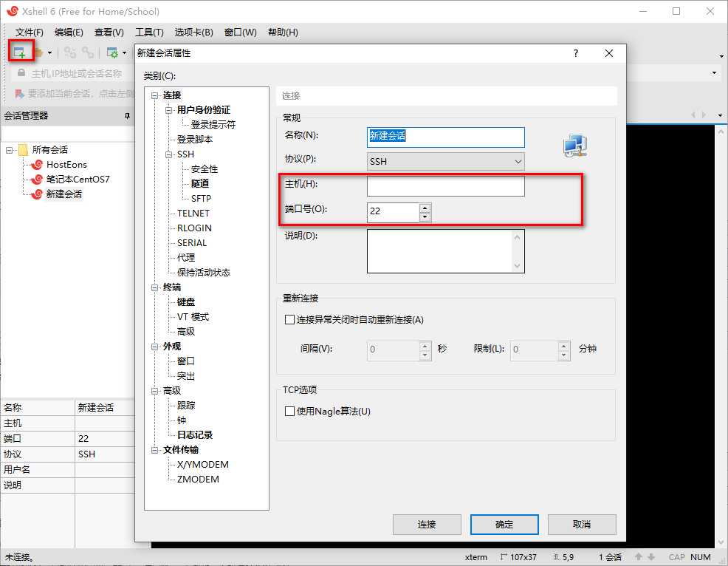Click the 连接 button in dialog
Viewport: 728px width, 566px height.
point(427,524)
